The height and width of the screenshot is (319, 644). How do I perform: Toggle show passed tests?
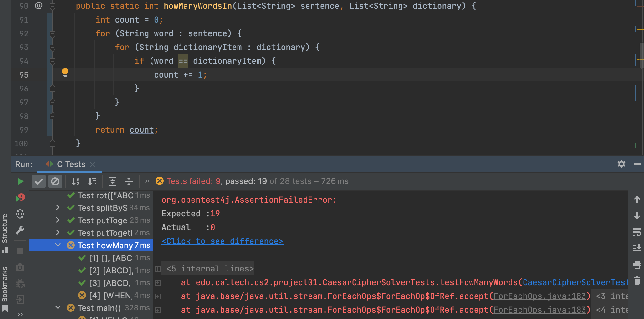39,181
